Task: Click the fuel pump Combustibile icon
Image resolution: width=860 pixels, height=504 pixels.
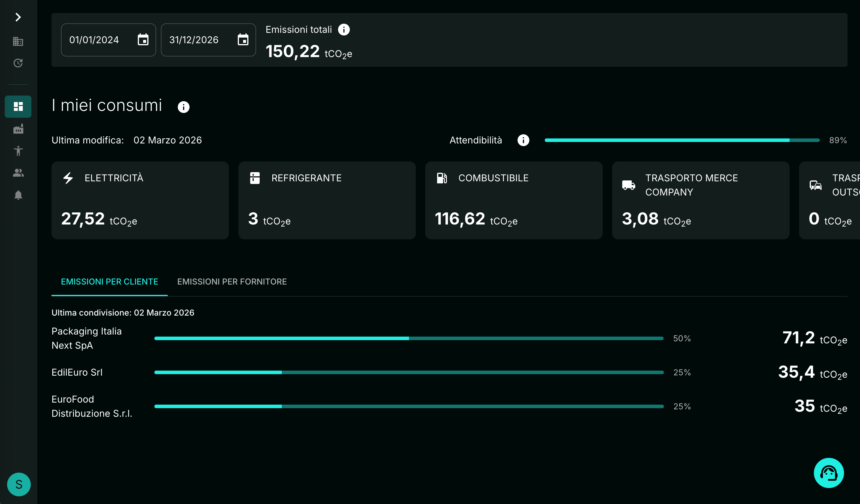Action: click(x=442, y=178)
